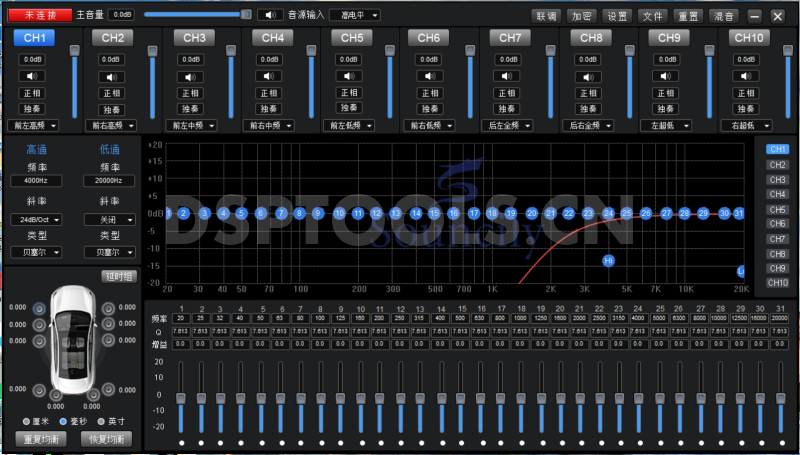Viewport: 800px width, 455px height.
Task: Select CH10 in the right channel list
Action: [x=778, y=283]
